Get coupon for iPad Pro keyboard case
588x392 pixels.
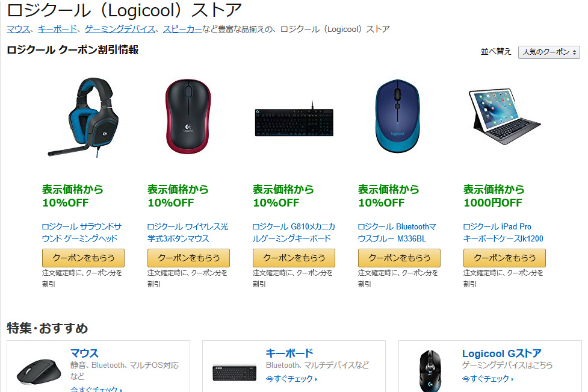505,258
